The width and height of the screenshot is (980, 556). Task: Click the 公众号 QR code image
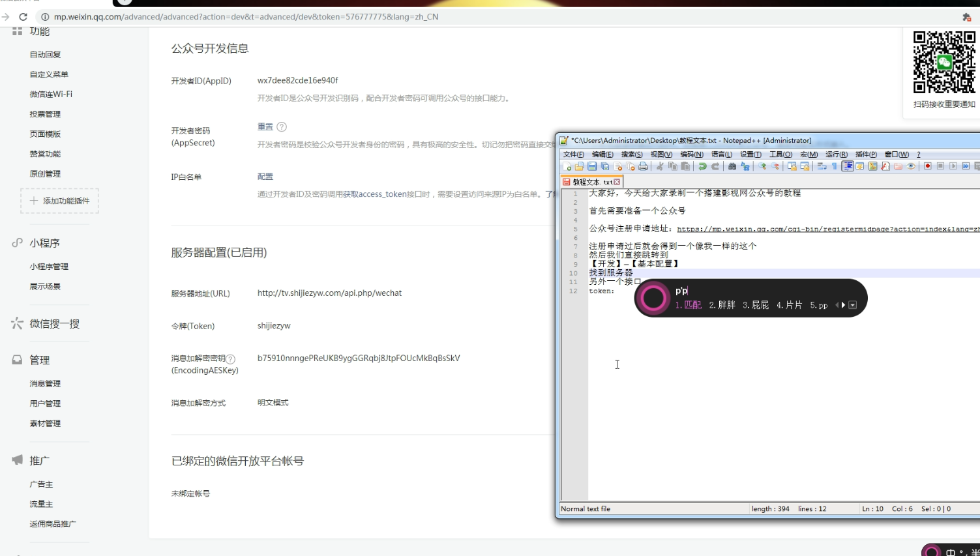pos(944,62)
